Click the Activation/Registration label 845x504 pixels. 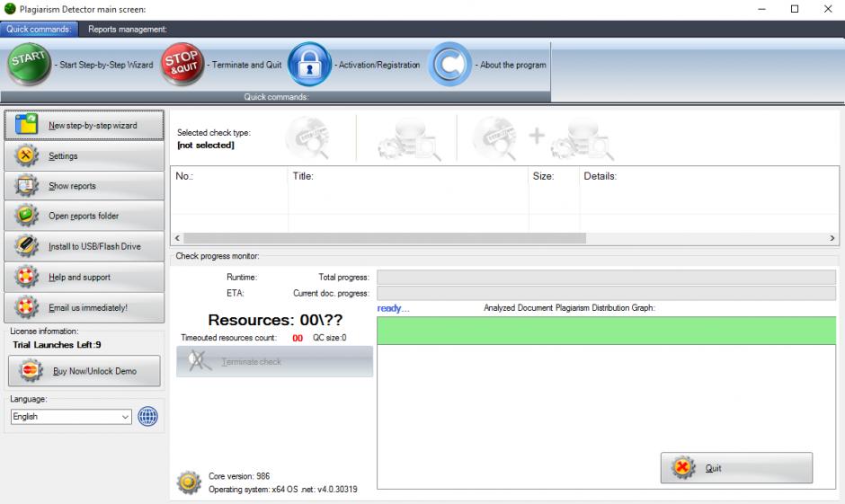[x=379, y=65]
